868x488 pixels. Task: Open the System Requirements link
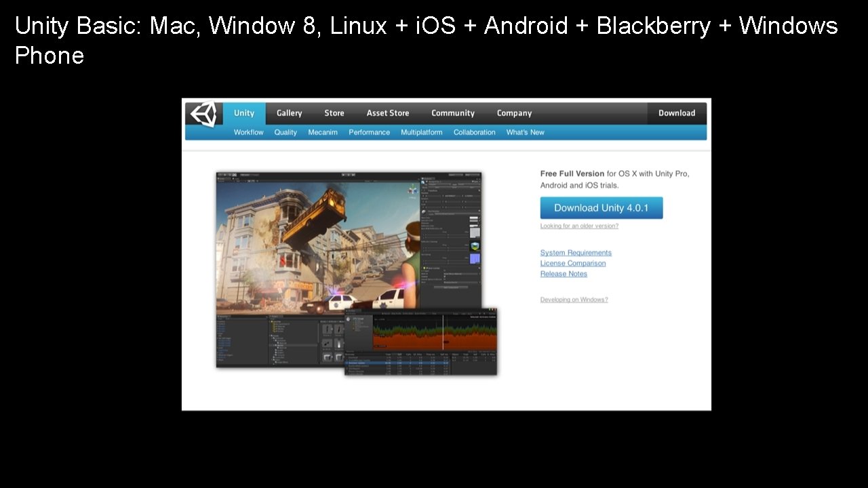(576, 253)
